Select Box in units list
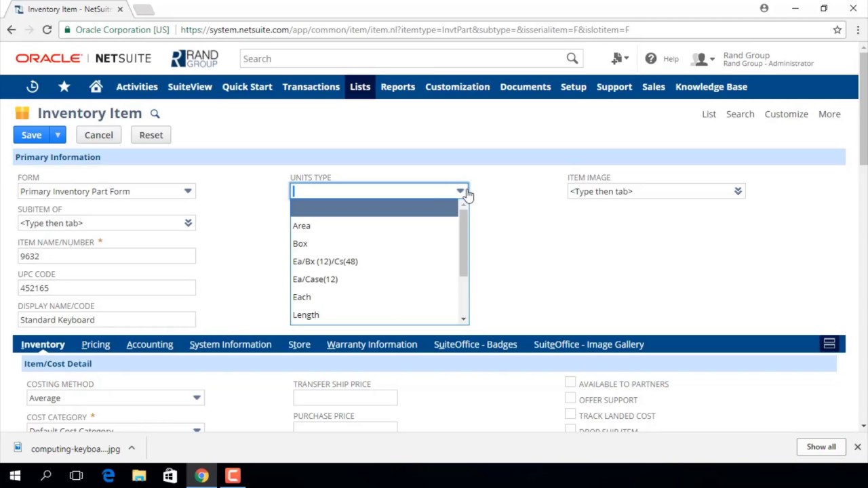Screen dimensions: 868x488 coord(374,243)
